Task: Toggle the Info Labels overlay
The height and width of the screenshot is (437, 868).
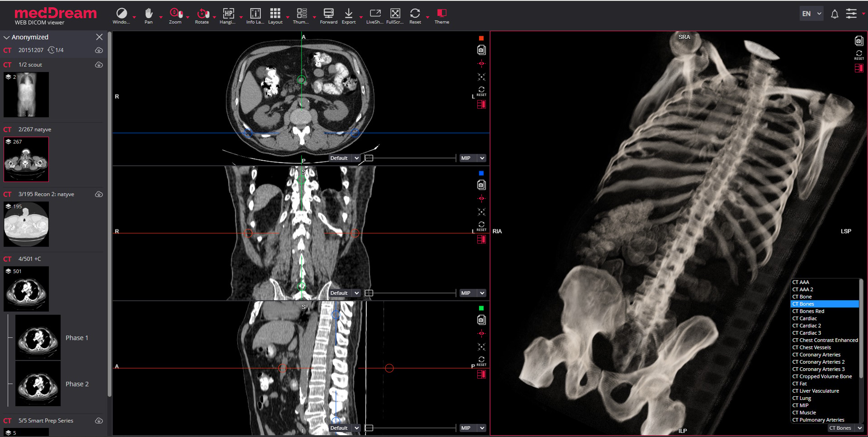Action: [255, 16]
